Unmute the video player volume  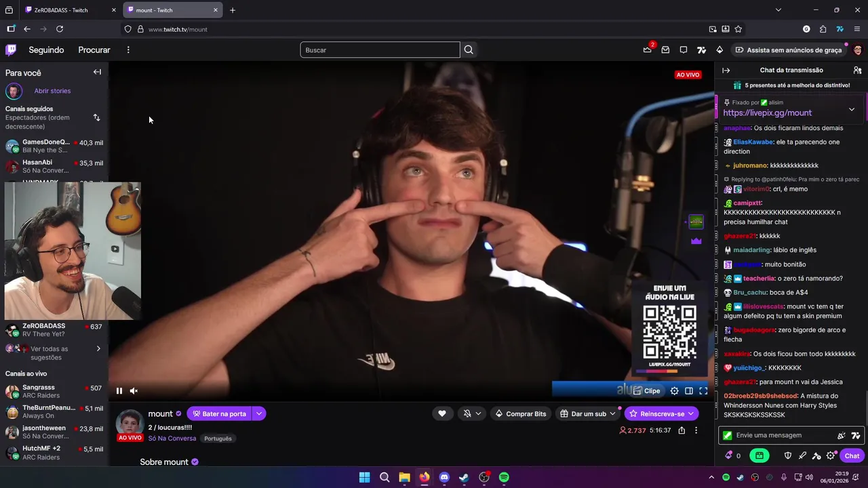(x=134, y=390)
